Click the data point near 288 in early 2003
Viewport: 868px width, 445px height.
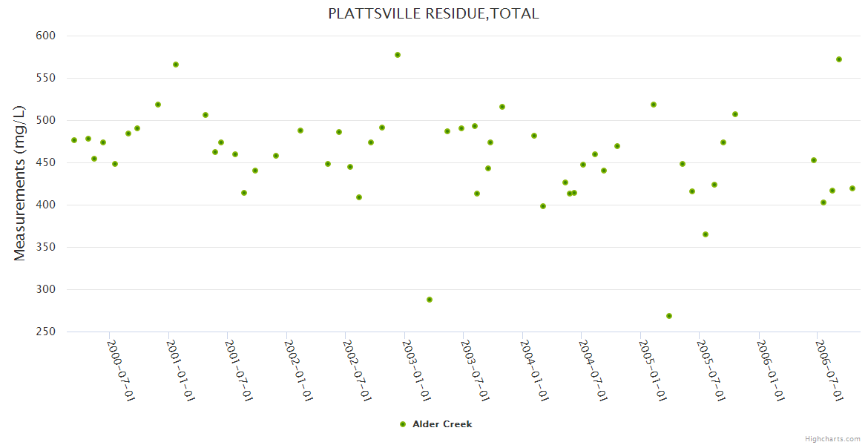click(430, 300)
